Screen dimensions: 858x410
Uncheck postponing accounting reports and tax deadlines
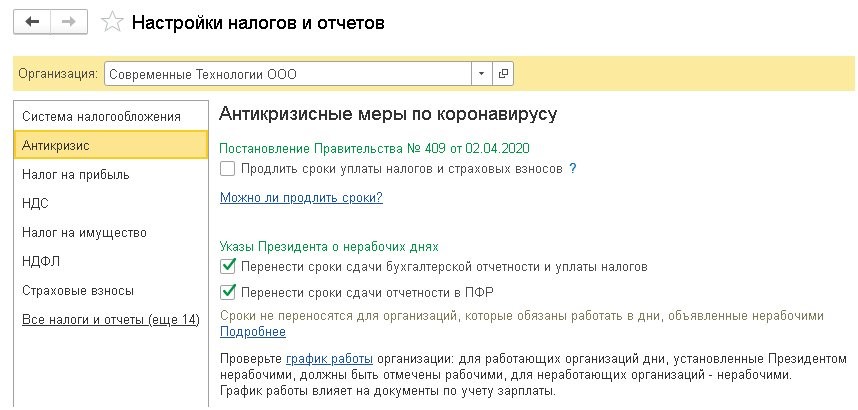coord(228,267)
